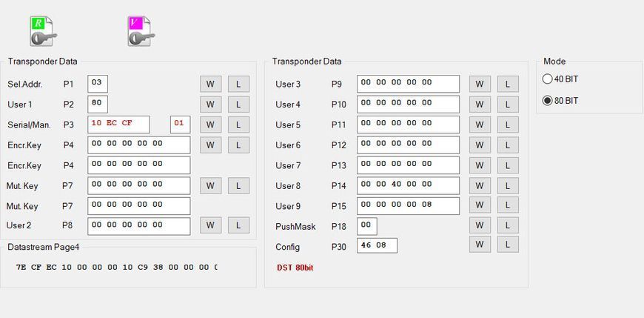Screen dimensions: 644x318
Task: Click L for User 8 P14
Action: click(508, 185)
